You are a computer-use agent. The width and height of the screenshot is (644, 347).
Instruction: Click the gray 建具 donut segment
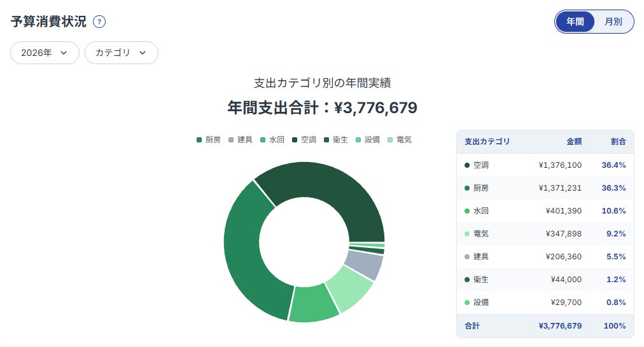pos(363,264)
